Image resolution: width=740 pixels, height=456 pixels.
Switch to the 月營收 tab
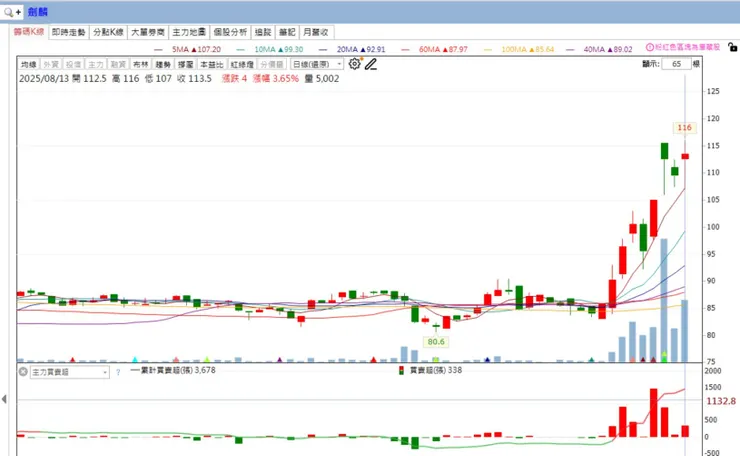tap(316, 32)
